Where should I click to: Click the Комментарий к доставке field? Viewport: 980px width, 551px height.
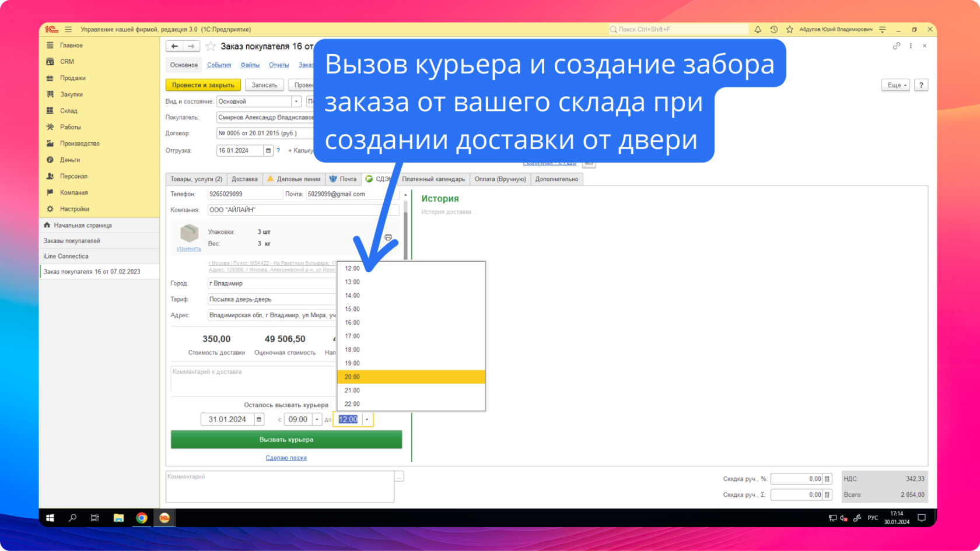click(x=253, y=379)
